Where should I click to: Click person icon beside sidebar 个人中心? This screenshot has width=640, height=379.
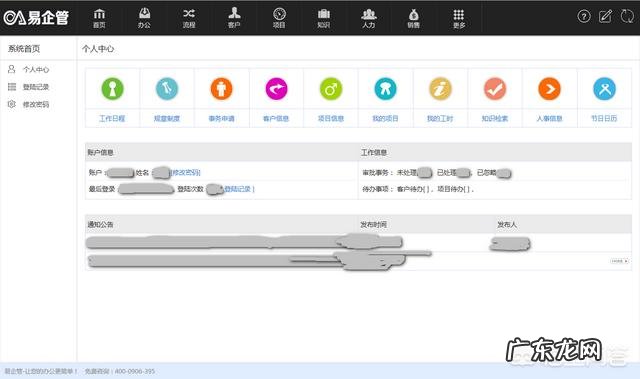[12, 69]
